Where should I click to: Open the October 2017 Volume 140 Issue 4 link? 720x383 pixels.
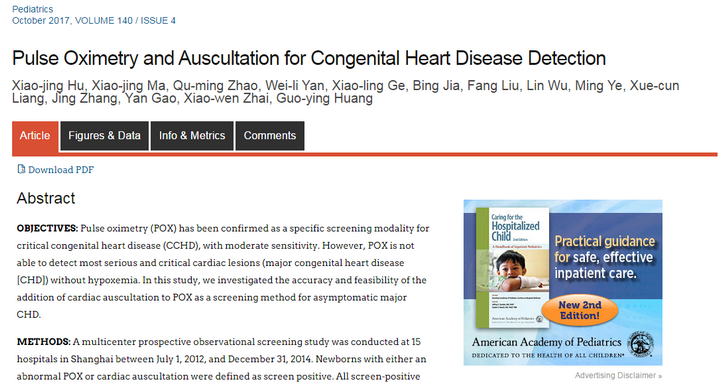click(x=94, y=21)
